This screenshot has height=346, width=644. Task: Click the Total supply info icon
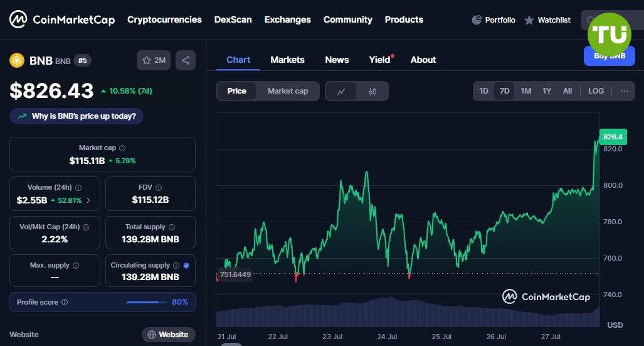[172, 227]
